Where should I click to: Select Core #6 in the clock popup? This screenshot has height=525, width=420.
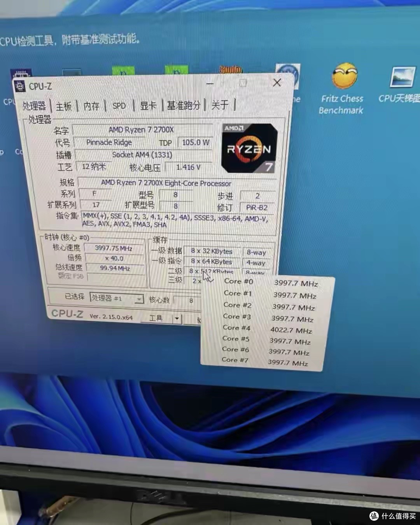tap(266, 351)
